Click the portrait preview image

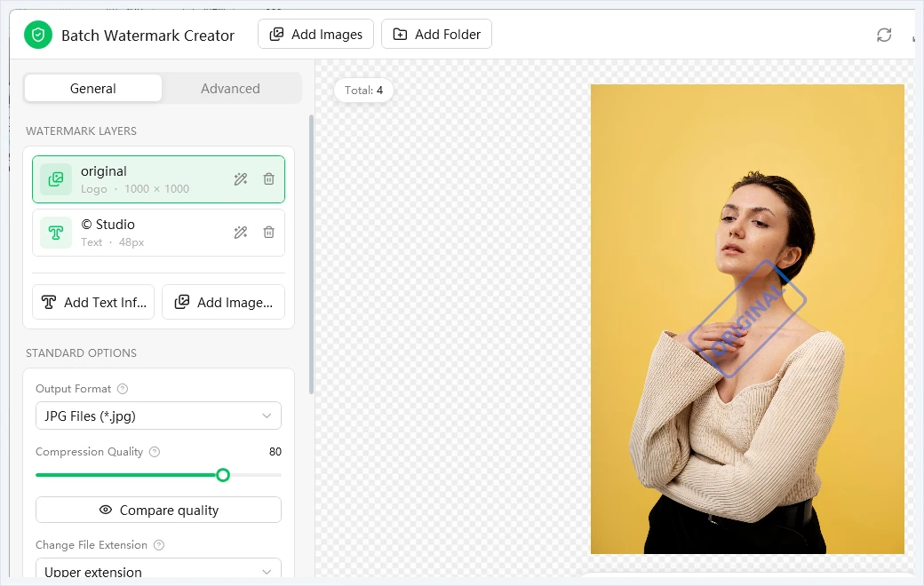pyautogui.click(x=747, y=319)
